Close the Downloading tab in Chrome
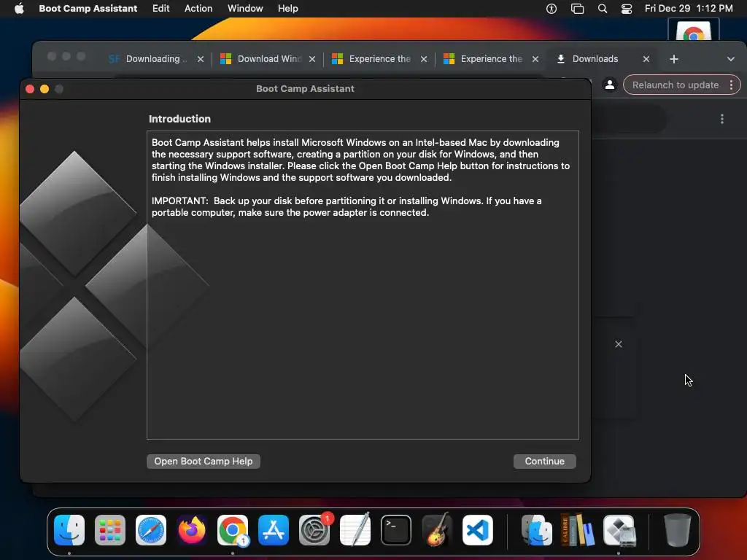 click(x=201, y=59)
